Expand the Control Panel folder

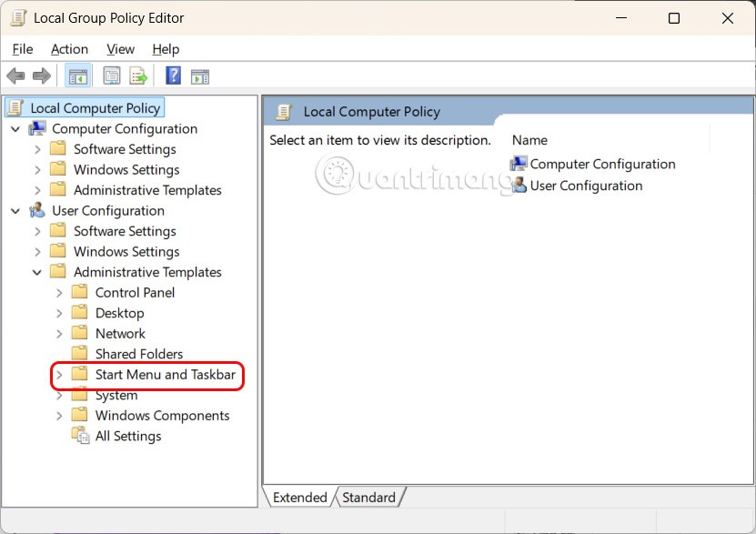pos(59,293)
